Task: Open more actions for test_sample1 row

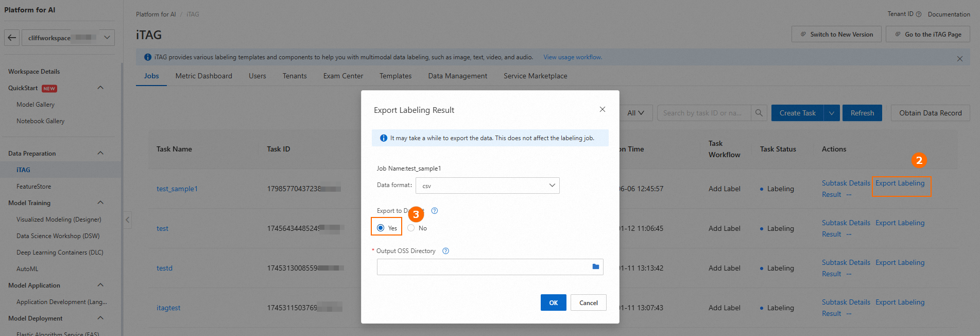Action: point(849,195)
